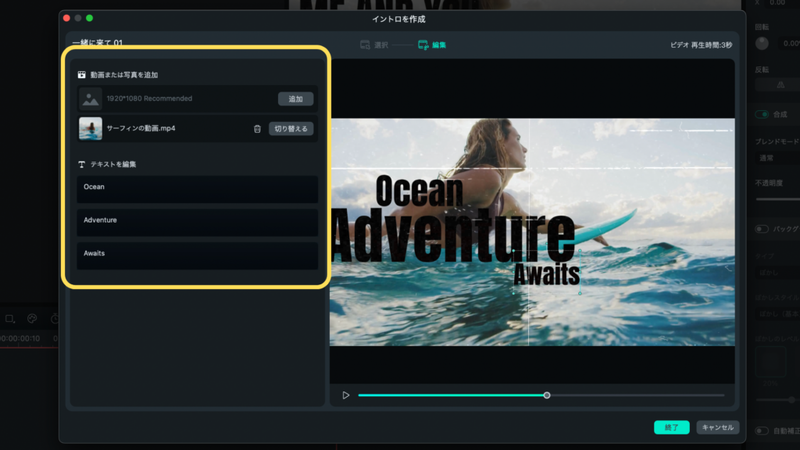Play the intro preview
Viewport: 800px width, 450px height.
[x=346, y=395]
